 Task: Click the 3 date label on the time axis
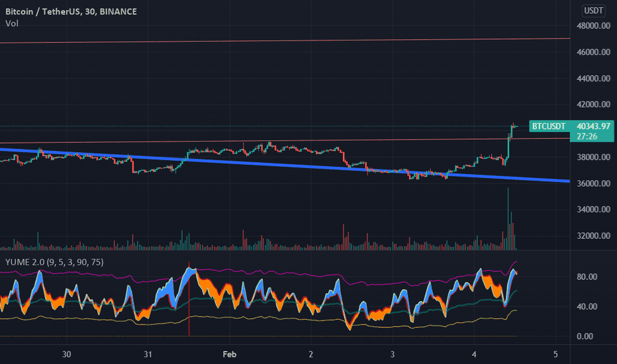pos(393,354)
